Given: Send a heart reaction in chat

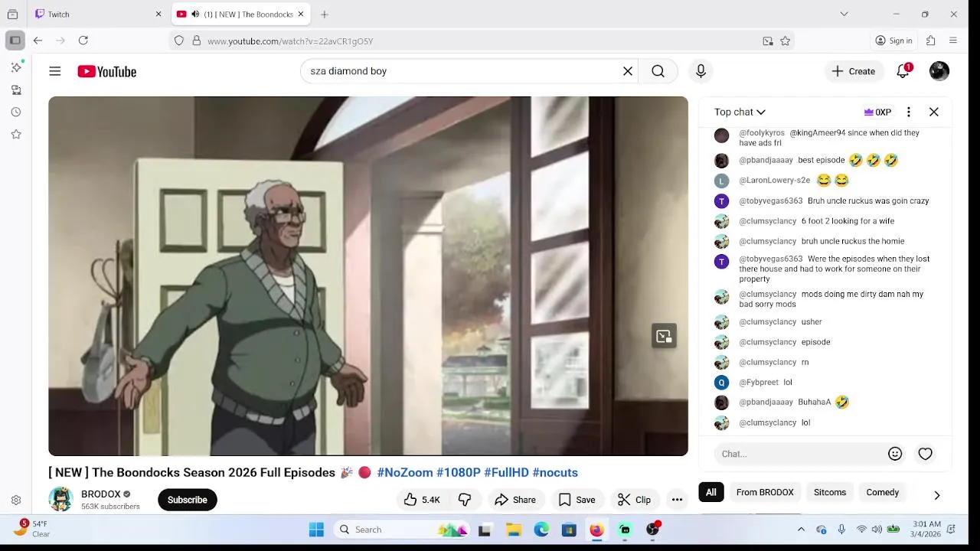Looking at the screenshot, I should click(x=926, y=454).
